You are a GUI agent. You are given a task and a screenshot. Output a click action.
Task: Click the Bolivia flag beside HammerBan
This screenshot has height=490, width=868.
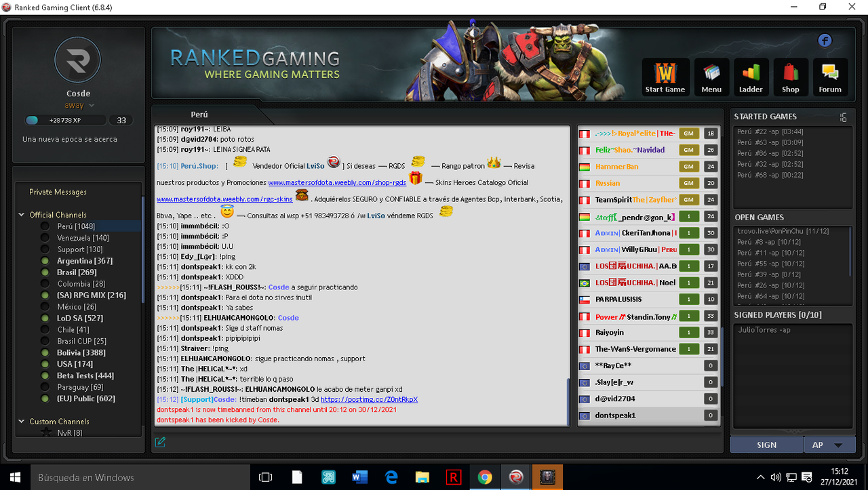584,167
